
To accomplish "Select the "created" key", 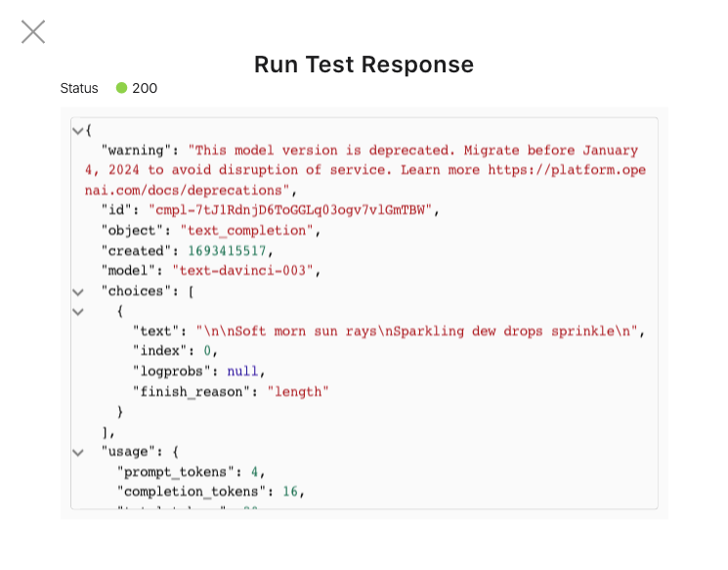I will point(137,251).
